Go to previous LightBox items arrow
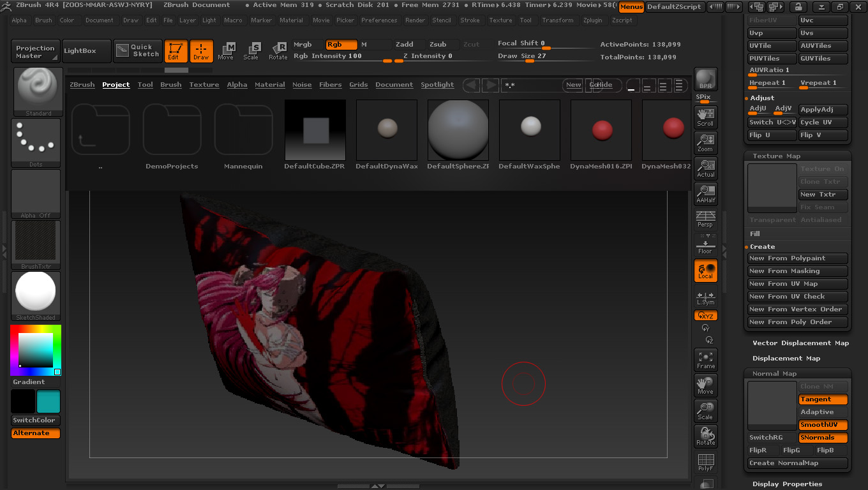Image resolution: width=868 pixels, height=490 pixels. (x=472, y=85)
